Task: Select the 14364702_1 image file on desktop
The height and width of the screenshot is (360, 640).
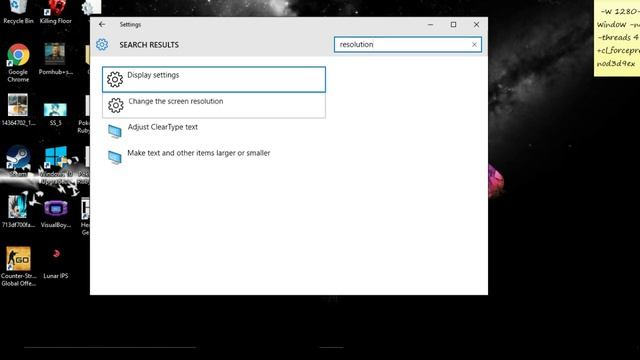Action: coord(18,109)
